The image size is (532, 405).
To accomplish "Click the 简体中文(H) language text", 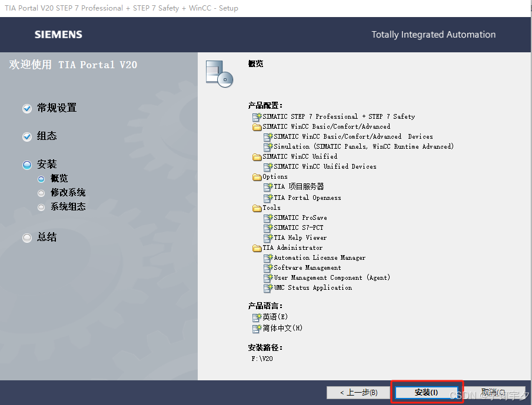I will tap(282, 328).
